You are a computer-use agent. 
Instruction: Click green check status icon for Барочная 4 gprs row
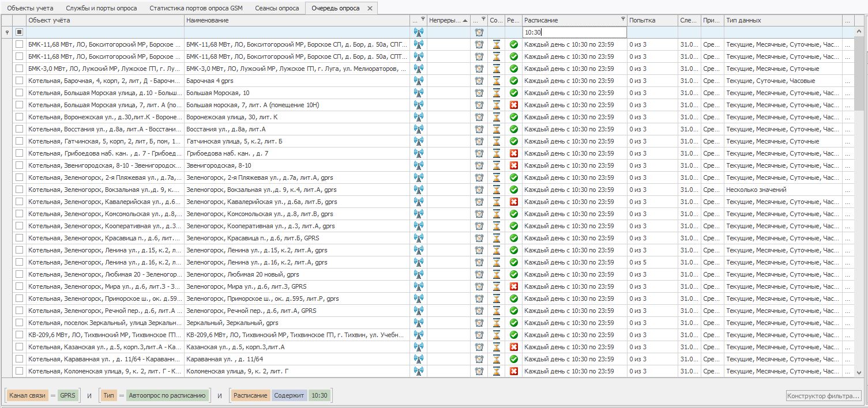514,81
